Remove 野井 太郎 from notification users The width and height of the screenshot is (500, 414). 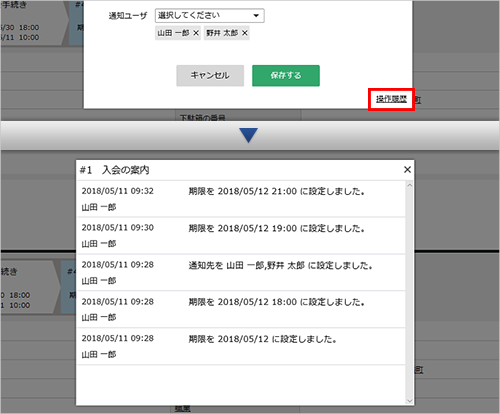point(245,33)
